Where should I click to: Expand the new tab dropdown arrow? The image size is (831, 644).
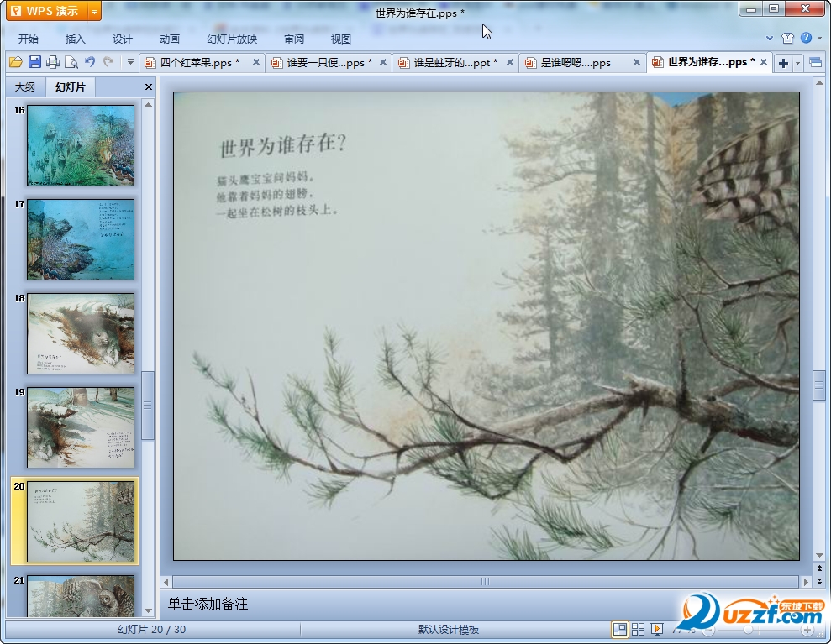pos(797,63)
